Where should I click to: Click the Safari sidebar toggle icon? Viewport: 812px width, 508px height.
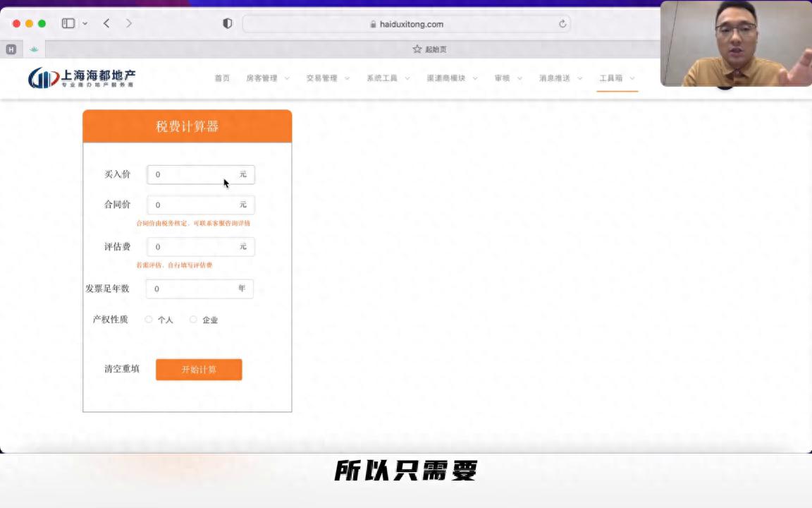tap(68, 23)
